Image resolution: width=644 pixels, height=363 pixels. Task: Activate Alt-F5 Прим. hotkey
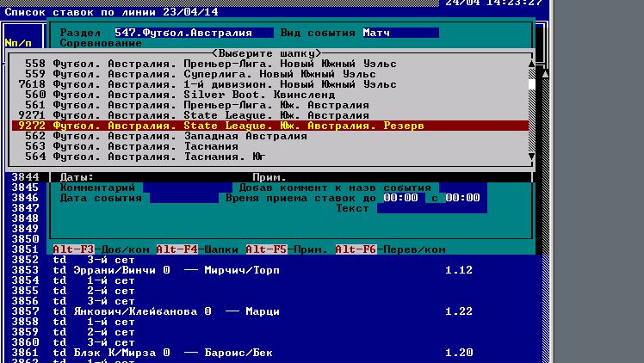(287, 249)
